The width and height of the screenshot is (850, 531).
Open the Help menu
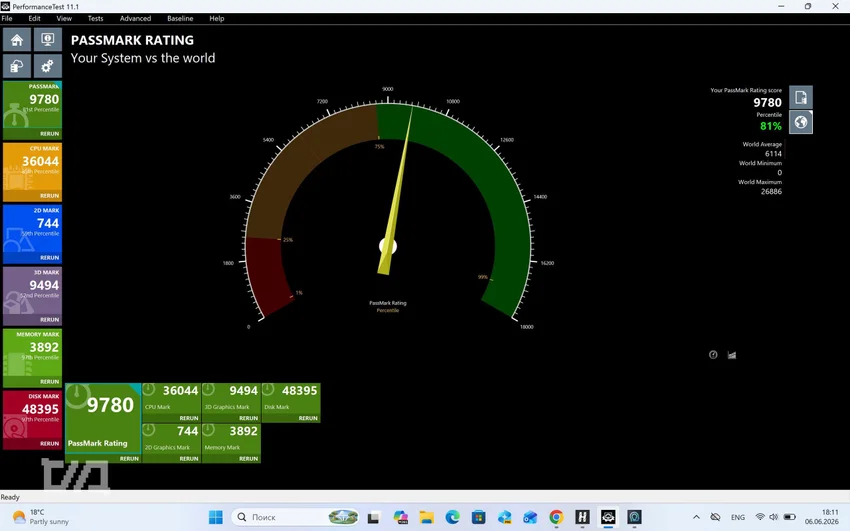[217, 18]
